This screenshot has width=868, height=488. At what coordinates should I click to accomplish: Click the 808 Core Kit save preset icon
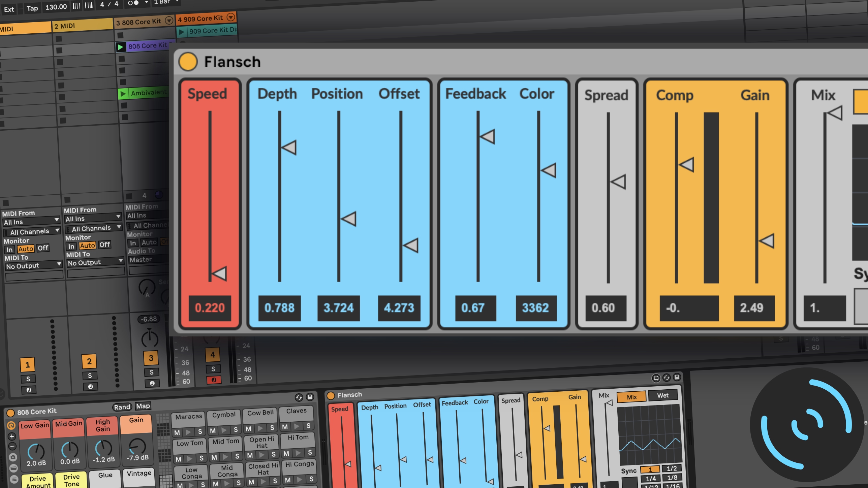[310, 397]
